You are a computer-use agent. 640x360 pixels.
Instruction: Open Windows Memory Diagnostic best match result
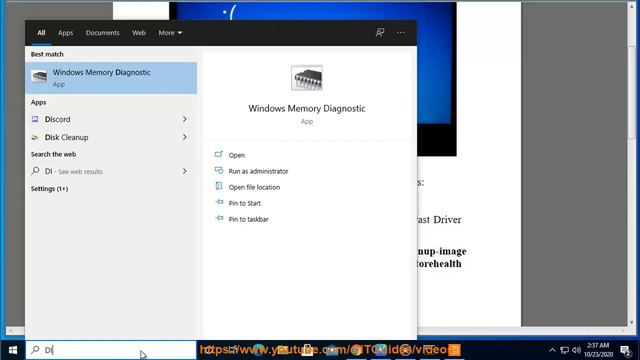click(111, 78)
